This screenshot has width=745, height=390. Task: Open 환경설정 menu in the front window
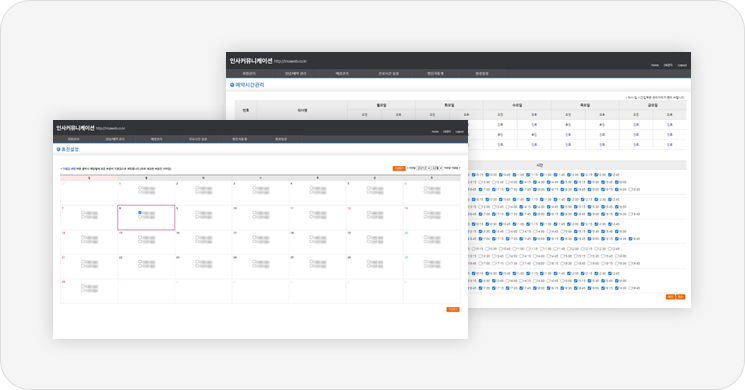281,139
